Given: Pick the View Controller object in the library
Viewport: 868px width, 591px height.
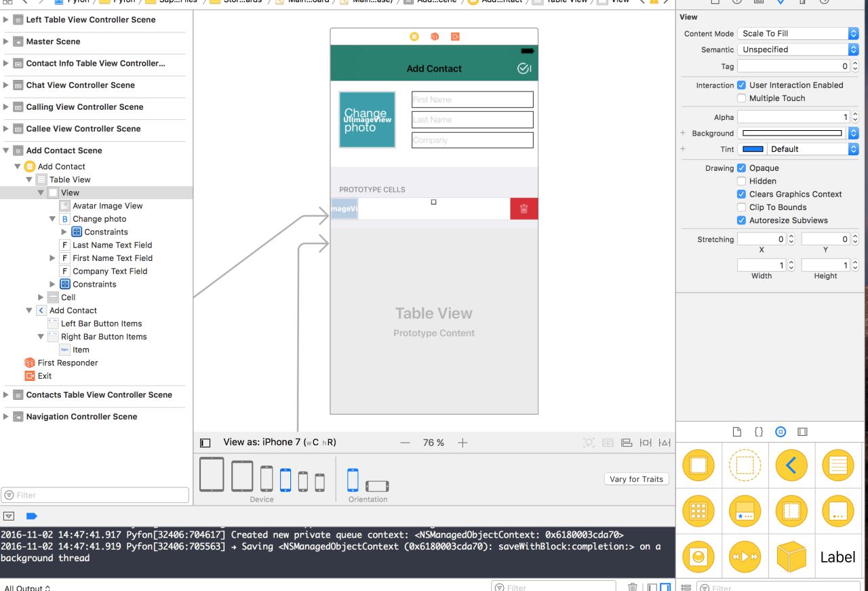Looking at the screenshot, I should coord(699,466).
